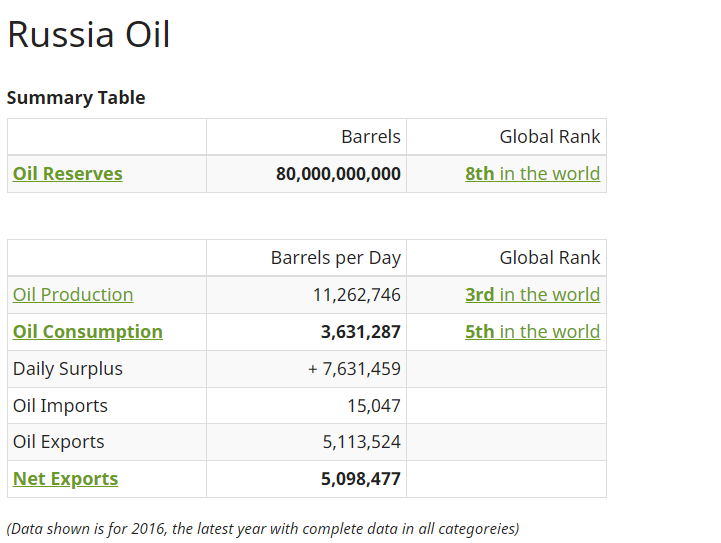Open the Oil Reserves link
Viewport: 721px width, 543px height.
point(68,174)
